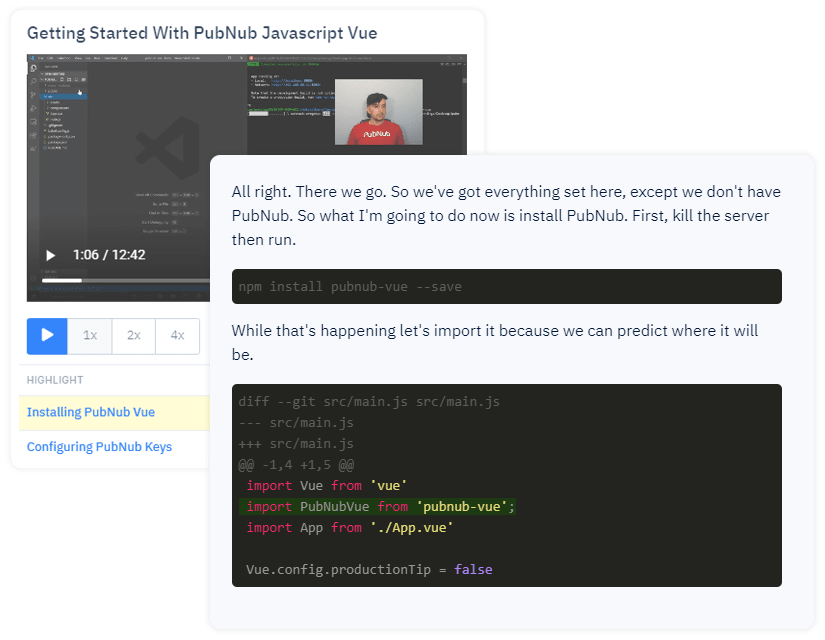Click the presenter webcam thumbnail in video
Screen dimensions: 825x640
(x=379, y=112)
